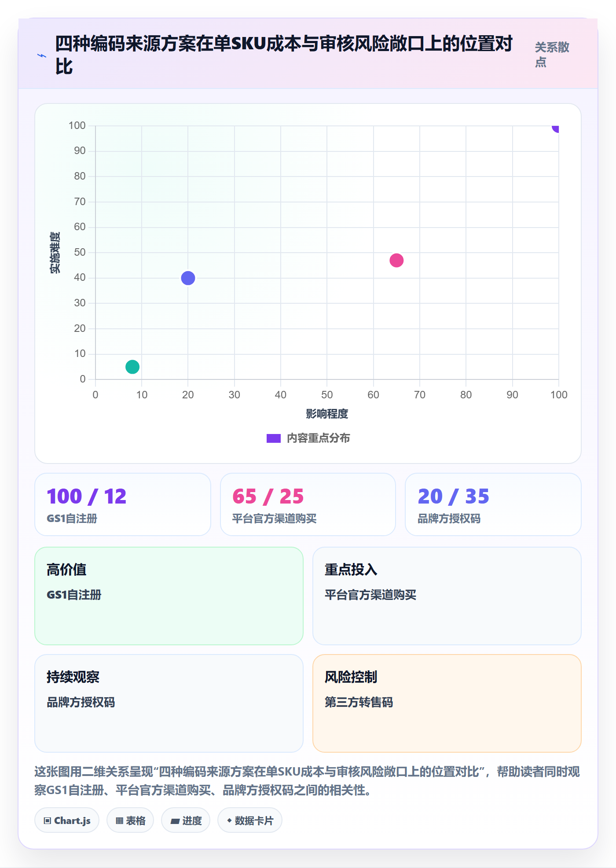Click the 数据卡片 tag chip

(x=250, y=820)
